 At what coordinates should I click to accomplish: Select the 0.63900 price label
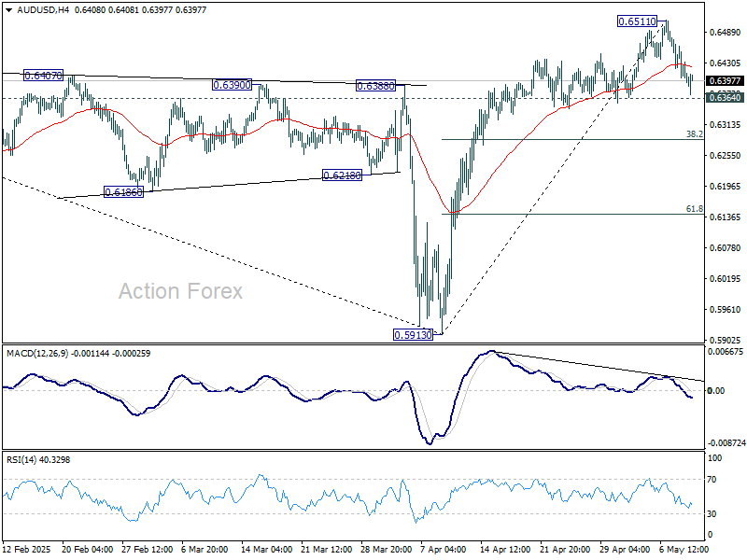coord(232,85)
